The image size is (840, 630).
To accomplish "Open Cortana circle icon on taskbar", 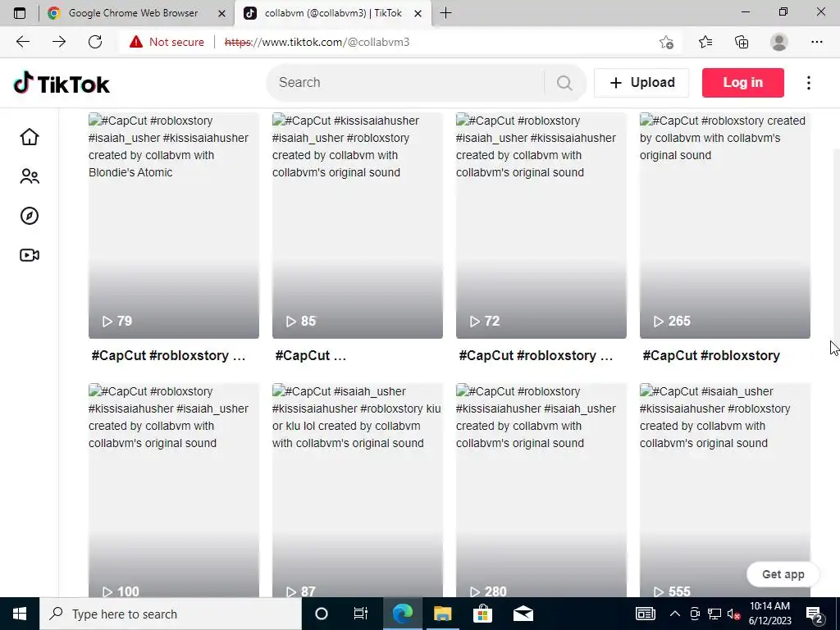I will [x=322, y=614].
